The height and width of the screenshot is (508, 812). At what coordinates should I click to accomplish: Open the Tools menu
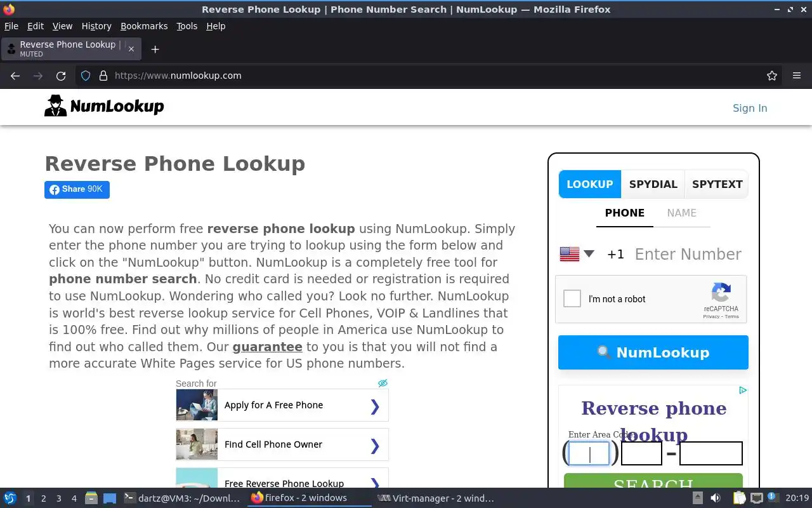tap(187, 26)
